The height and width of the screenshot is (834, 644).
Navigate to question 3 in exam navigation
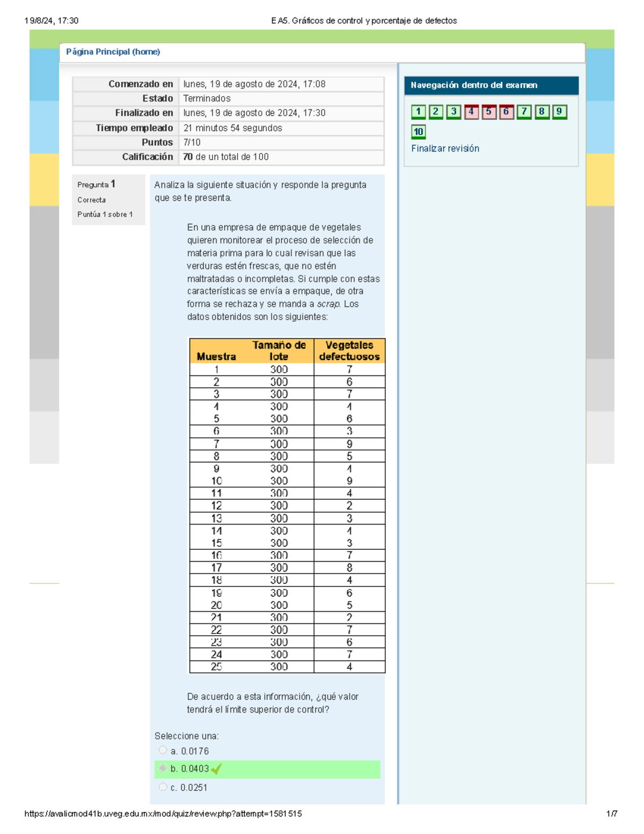pyautogui.click(x=453, y=111)
